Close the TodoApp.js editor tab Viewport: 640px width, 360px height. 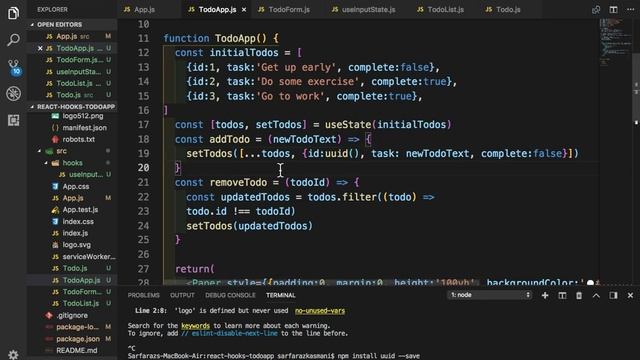tap(244, 9)
